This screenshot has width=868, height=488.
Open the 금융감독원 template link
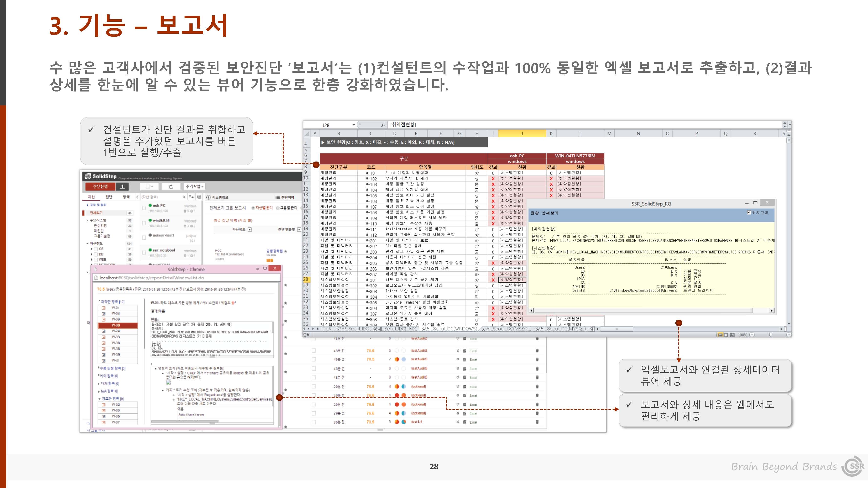[275, 251]
